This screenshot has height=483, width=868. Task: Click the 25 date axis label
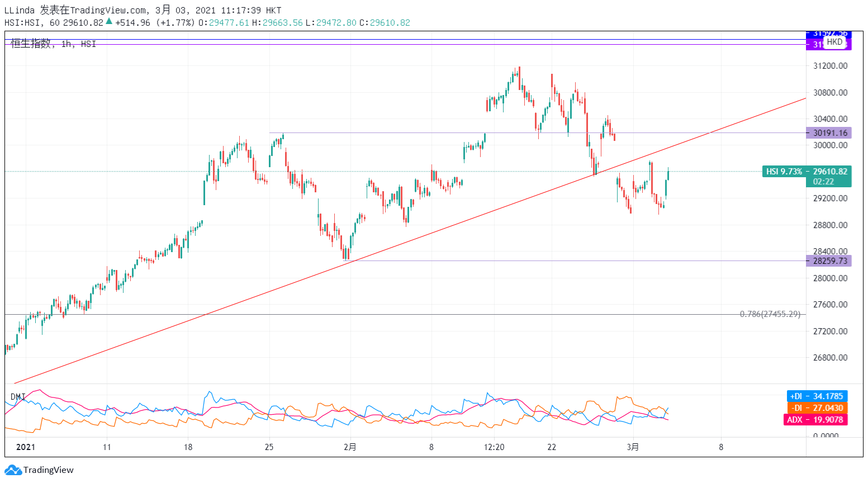pyautogui.click(x=269, y=447)
